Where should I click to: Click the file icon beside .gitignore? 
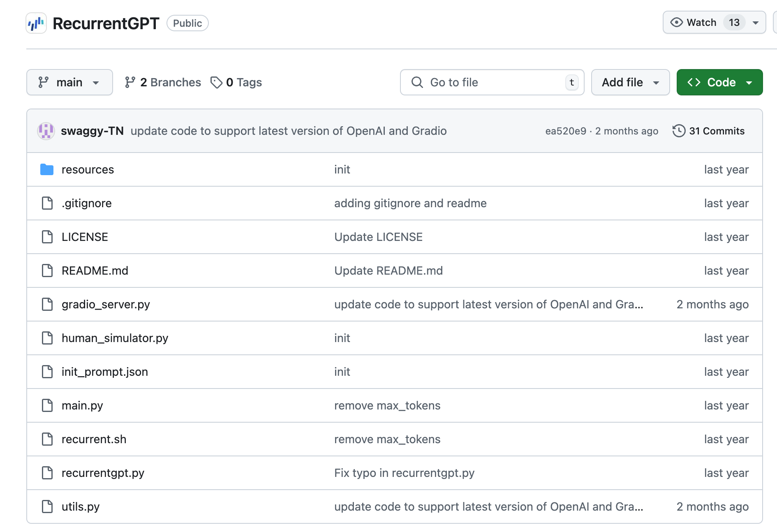pyautogui.click(x=47, y=203)
